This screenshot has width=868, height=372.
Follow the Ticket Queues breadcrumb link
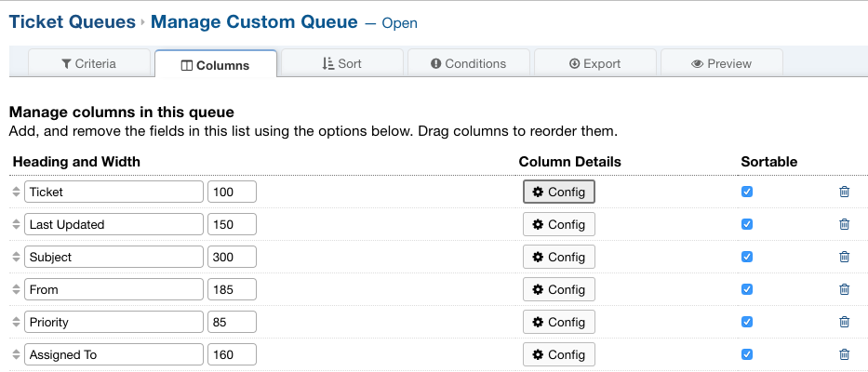73,22
